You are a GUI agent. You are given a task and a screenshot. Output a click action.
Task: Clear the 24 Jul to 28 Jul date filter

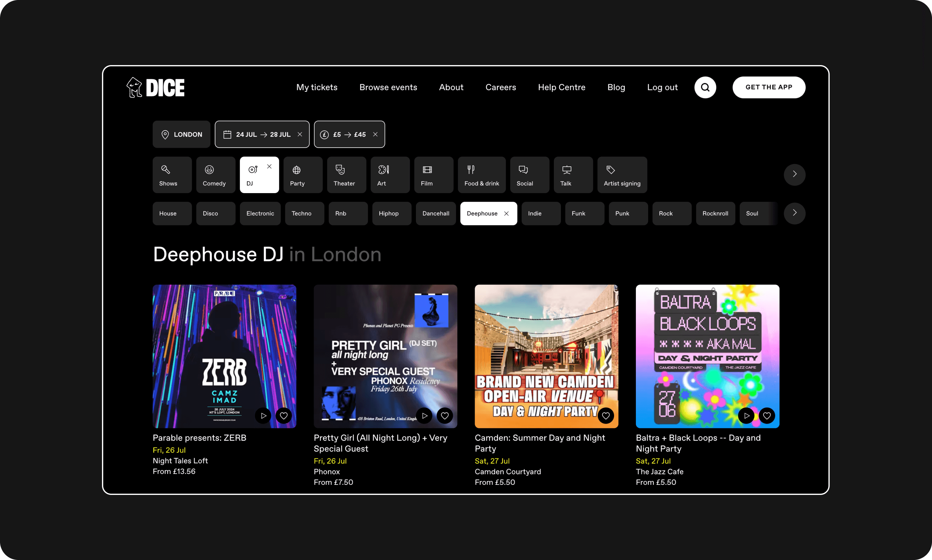pyautogui.click(x=300, y=134)
